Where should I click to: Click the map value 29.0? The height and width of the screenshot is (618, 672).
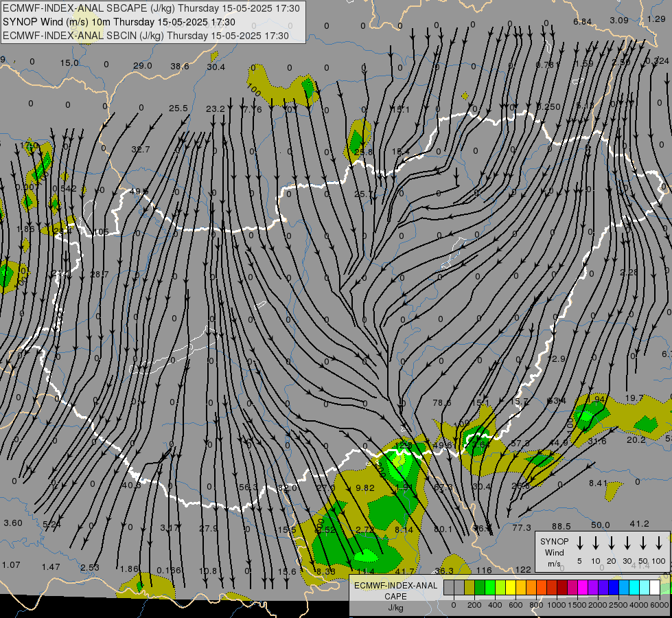(x=142, y=66)
